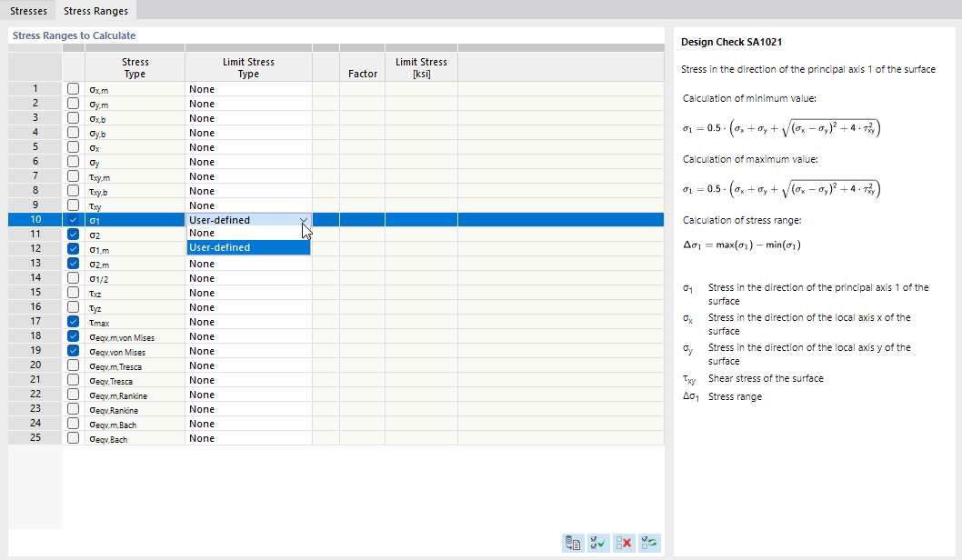The image size is (962, 560).
Task: Enable the σeqv,Tresca stress type checkbox
Action: [73, 380]
